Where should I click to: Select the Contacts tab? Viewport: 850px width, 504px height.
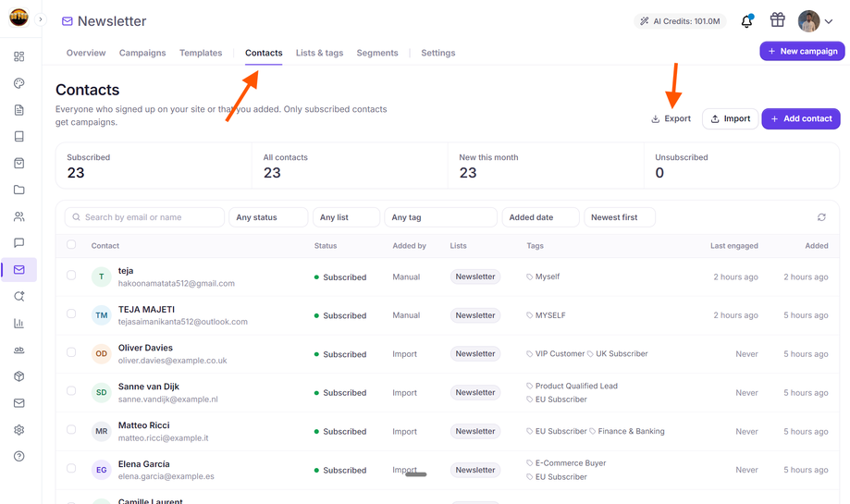tap(264, 53)
